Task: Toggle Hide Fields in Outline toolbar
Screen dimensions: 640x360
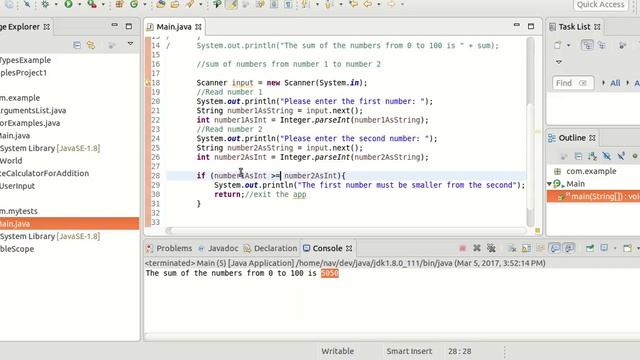Action: coord(607,156)
